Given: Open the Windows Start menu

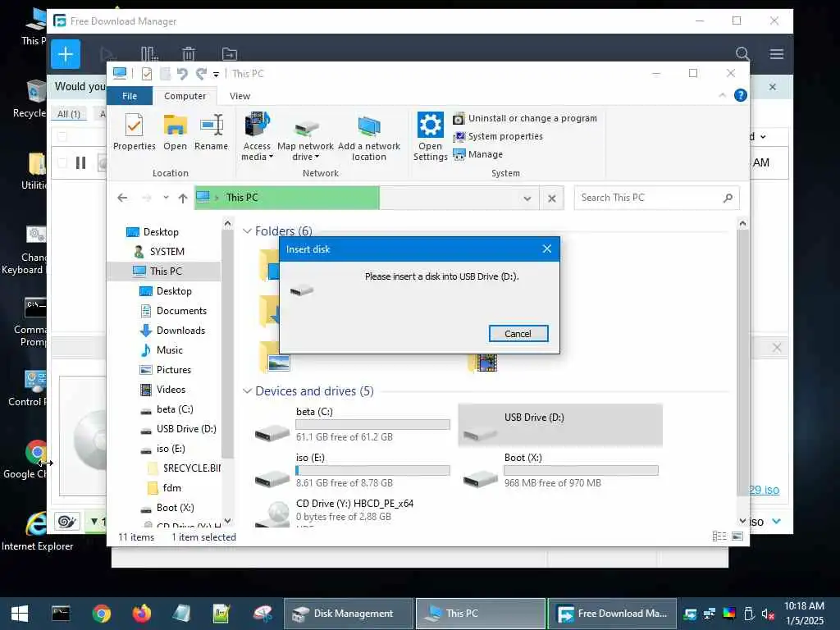Looking at the screenshot, I should click(x=20, y=614).
